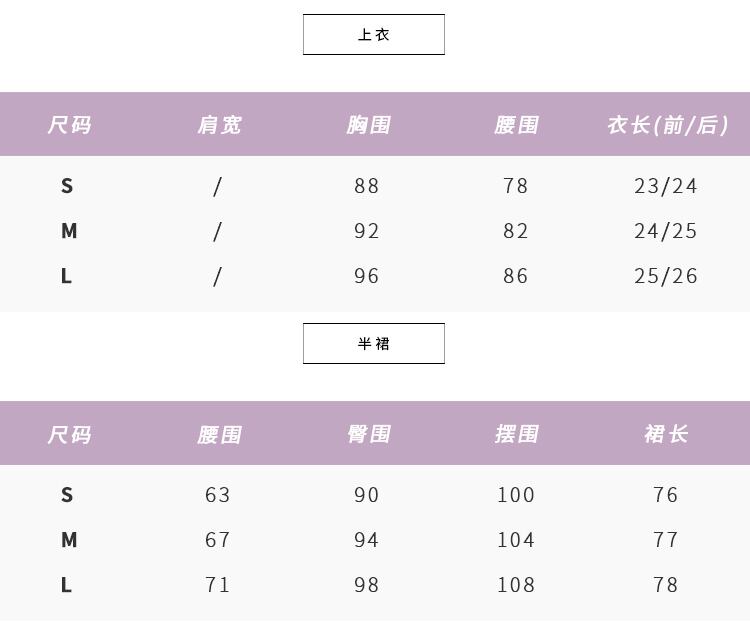Click the hem value 108
750x623 pixels.
tap(516, 585)
